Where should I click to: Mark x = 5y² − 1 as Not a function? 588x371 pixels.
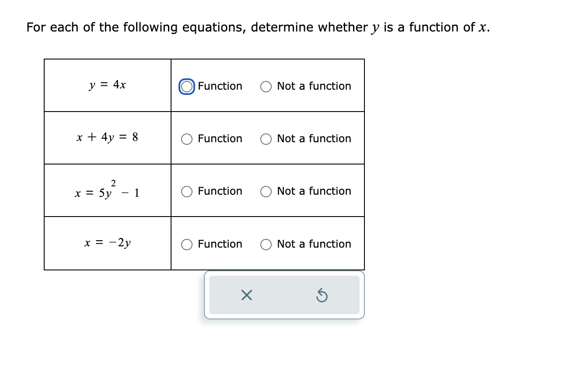[x=266, y=191]
